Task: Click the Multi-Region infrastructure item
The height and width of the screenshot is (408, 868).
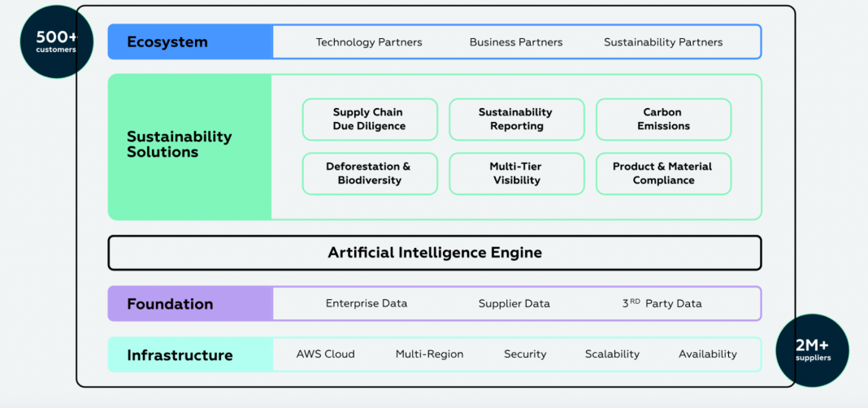Action: [x=429, y=354]
